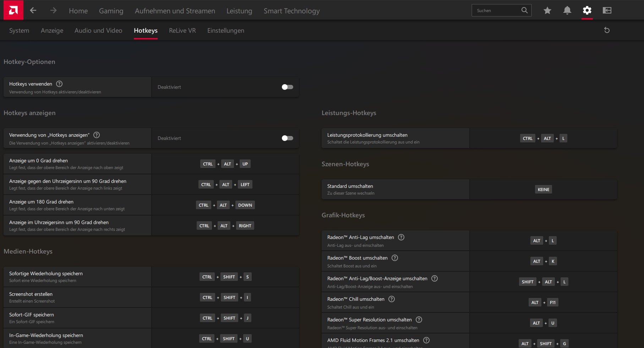The image size is (644, 348).
Task: Click the Leistungs-Hotkeys section heading
Action: pyautogui.click(x=349, y=113)
